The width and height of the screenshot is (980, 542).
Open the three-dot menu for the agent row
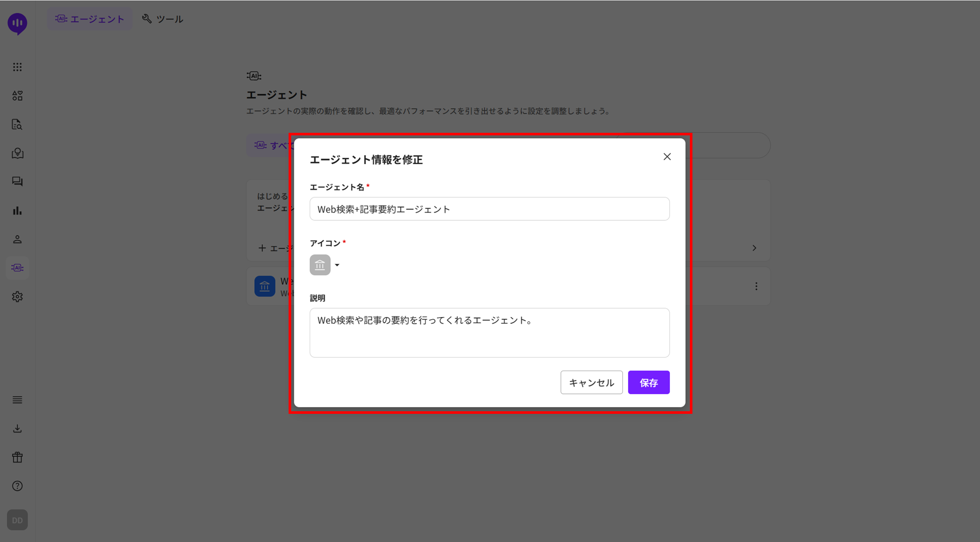756,286
